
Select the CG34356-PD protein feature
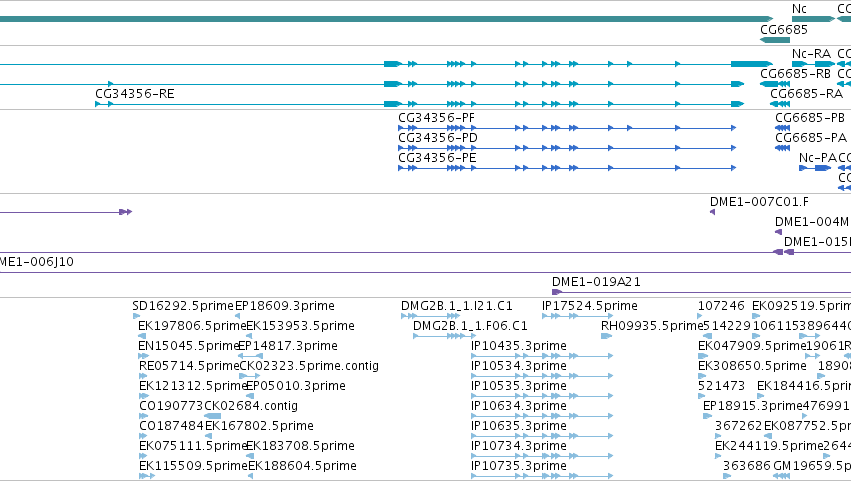click(x=437, y=138)
